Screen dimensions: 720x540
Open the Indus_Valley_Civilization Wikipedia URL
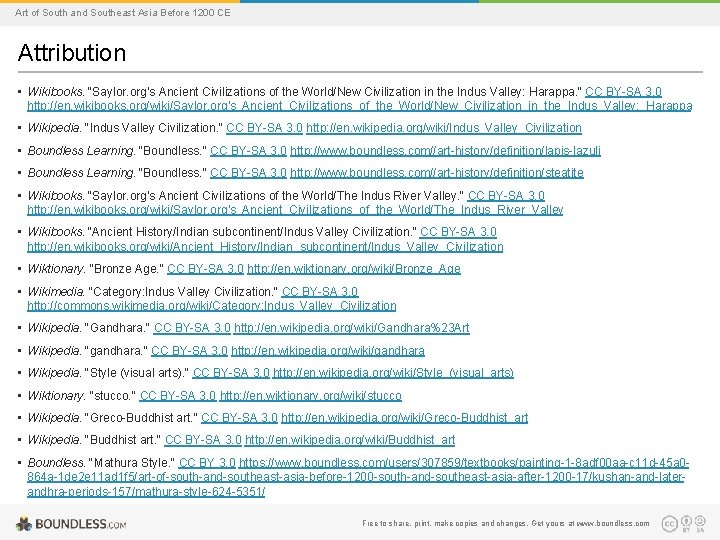click(x=444, y=128)
